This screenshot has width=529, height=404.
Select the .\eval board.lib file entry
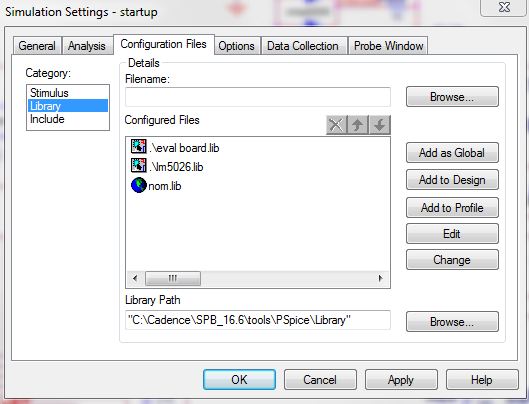point(175,147)
